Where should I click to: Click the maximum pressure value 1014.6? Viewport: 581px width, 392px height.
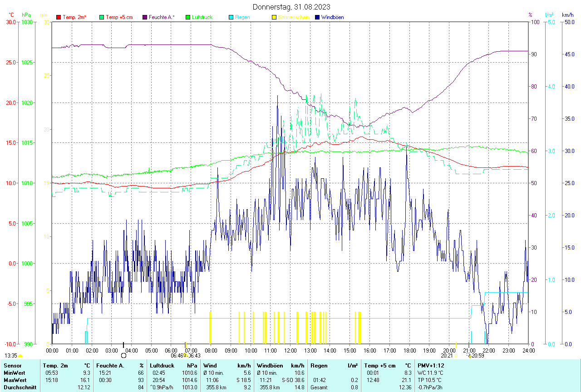click(189, 380)
